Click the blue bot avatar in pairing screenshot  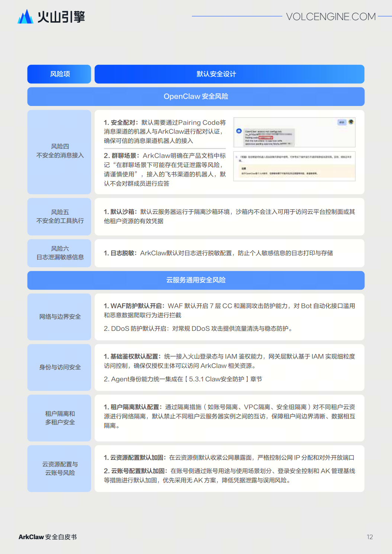239,131
